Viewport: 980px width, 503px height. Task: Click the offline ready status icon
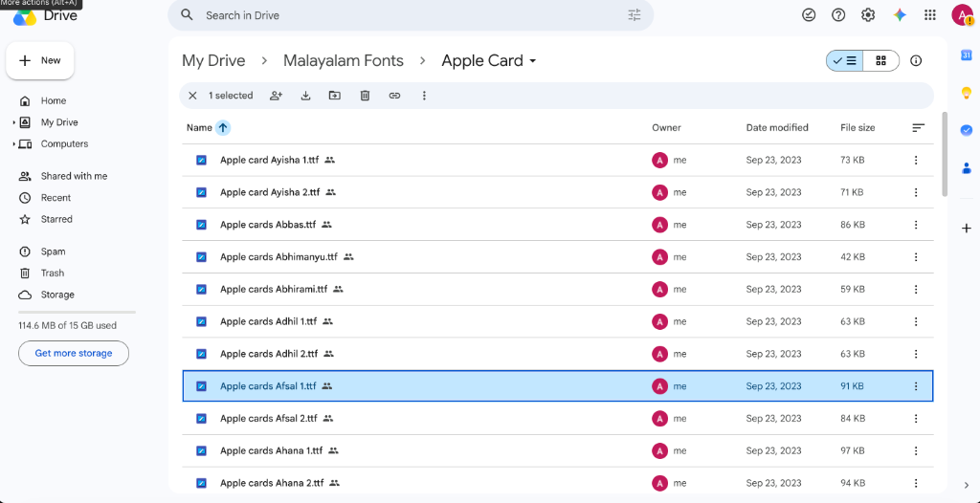809,15
